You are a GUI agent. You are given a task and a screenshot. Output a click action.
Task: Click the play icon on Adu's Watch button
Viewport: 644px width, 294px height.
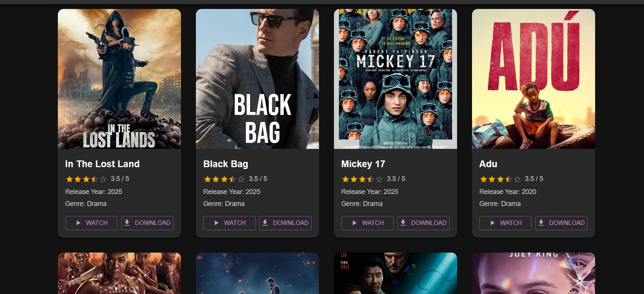[493, 223]
